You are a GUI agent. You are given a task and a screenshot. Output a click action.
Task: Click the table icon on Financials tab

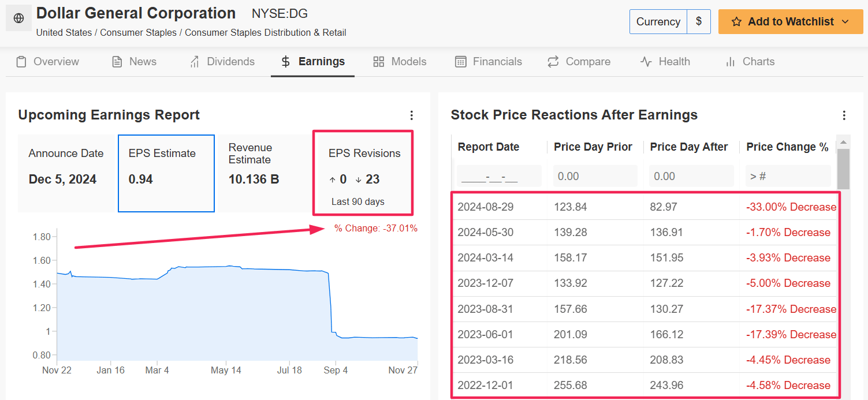[461, 62]
